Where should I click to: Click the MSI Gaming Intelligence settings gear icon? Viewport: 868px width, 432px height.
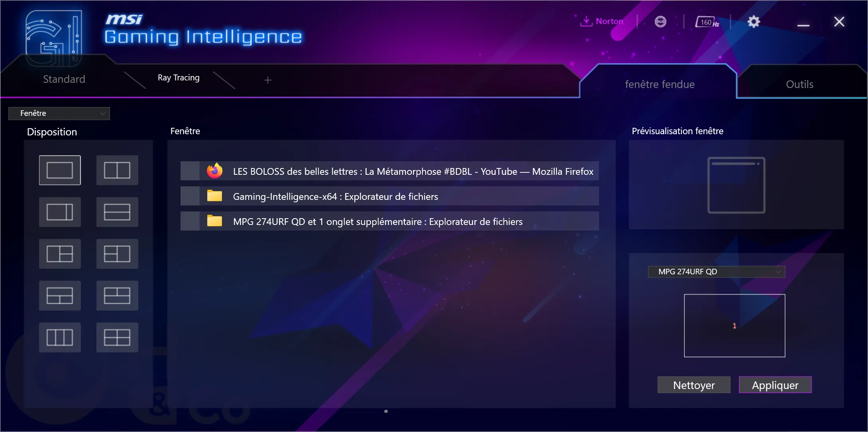point(754,22)
